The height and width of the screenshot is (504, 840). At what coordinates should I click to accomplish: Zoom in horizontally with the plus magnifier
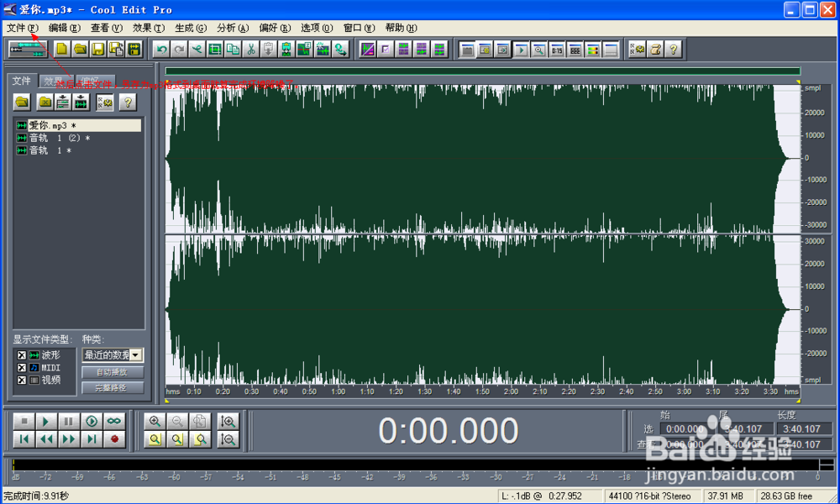coord(155,422)
